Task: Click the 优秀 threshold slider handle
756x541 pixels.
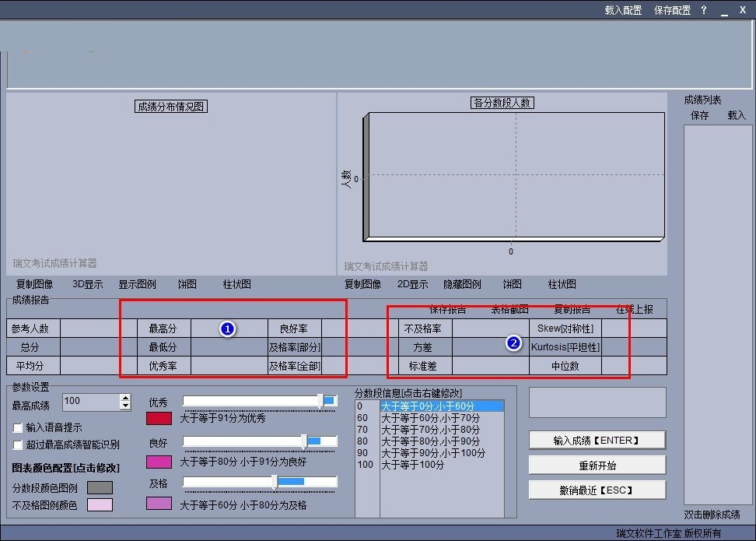Action: (320, 400)
